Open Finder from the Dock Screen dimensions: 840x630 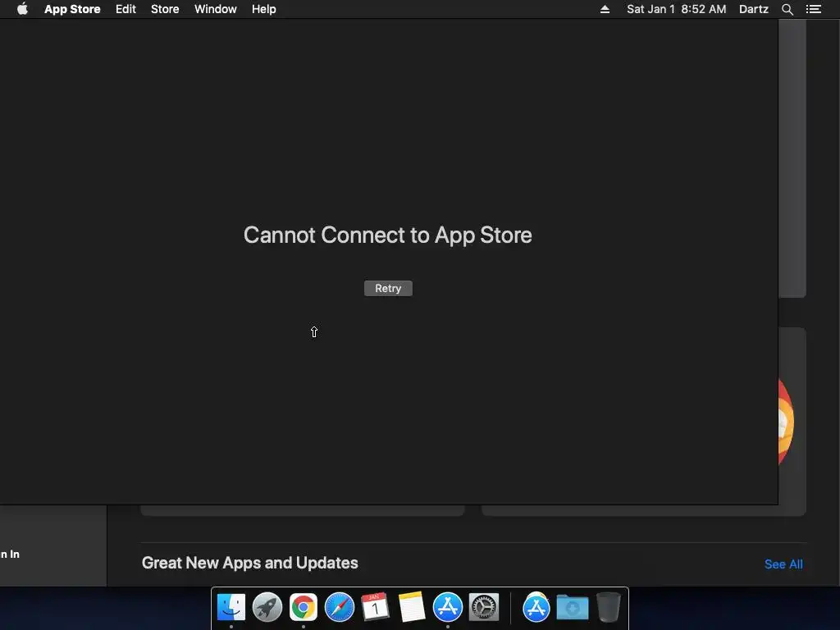[x=231, y=608]
